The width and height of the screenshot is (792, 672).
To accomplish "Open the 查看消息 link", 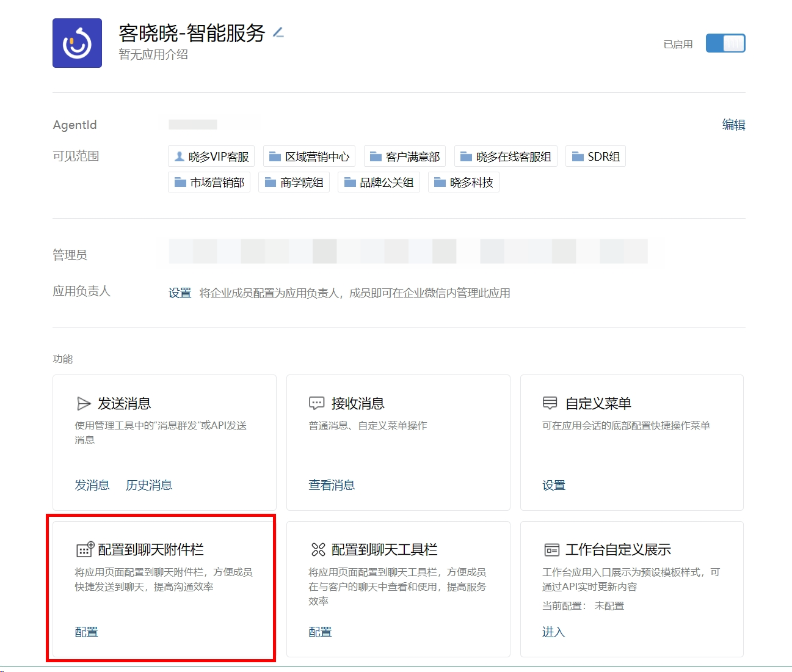I will click(332, 485).
